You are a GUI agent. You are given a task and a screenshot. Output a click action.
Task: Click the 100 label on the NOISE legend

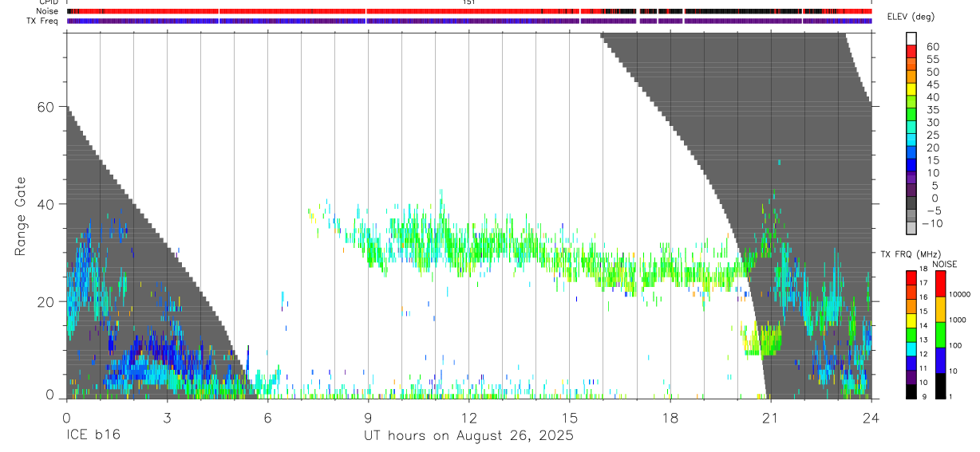coord(956,345)
